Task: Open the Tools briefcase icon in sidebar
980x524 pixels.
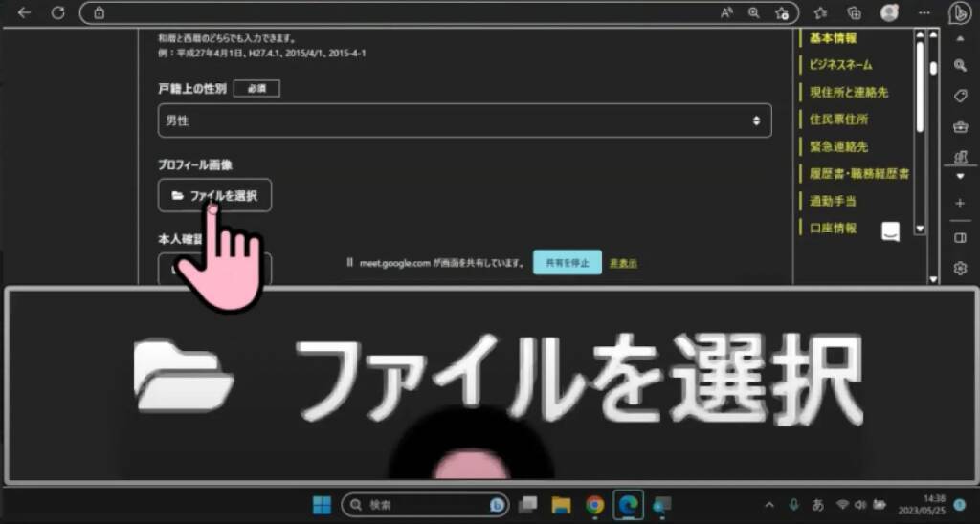Action: click(961, 127)
